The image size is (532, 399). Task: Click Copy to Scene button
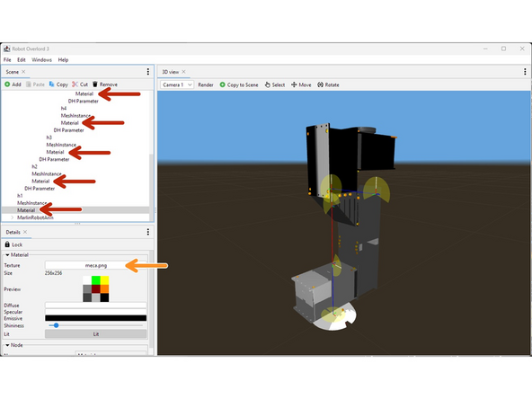(239, 84)
